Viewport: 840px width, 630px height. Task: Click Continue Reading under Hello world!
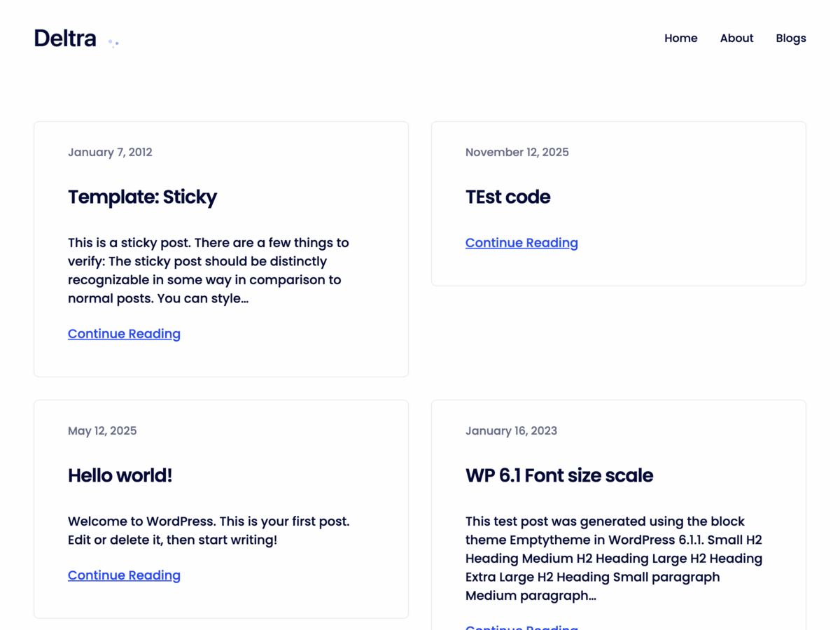124,575
